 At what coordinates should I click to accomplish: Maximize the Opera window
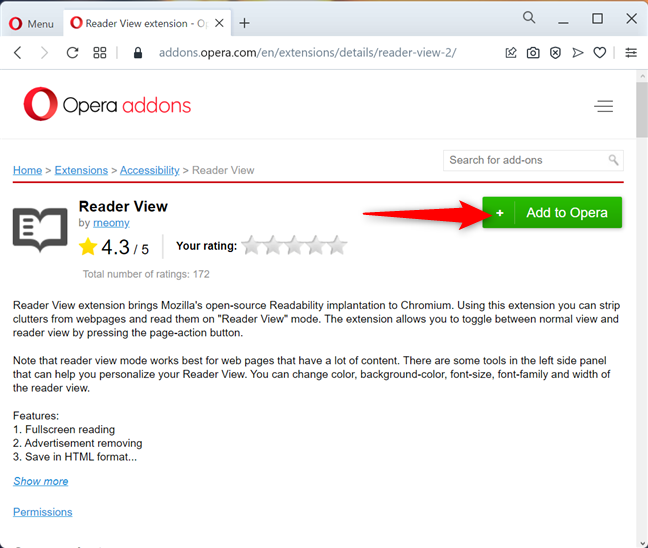click(x=597, y=18)
